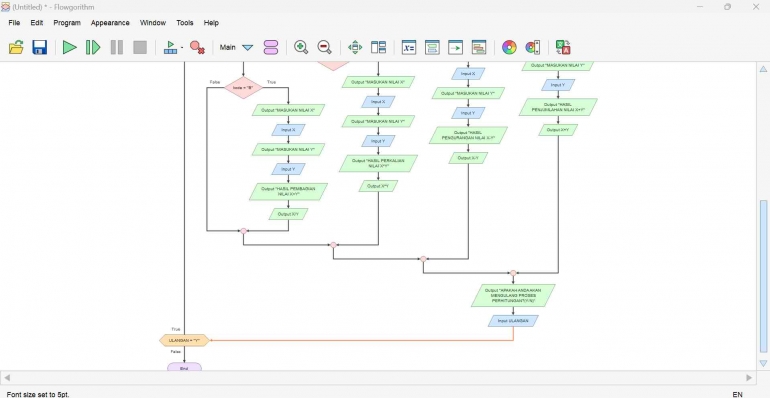Open the Edit menu
The image size is (770, 398).
pos(37,23)
